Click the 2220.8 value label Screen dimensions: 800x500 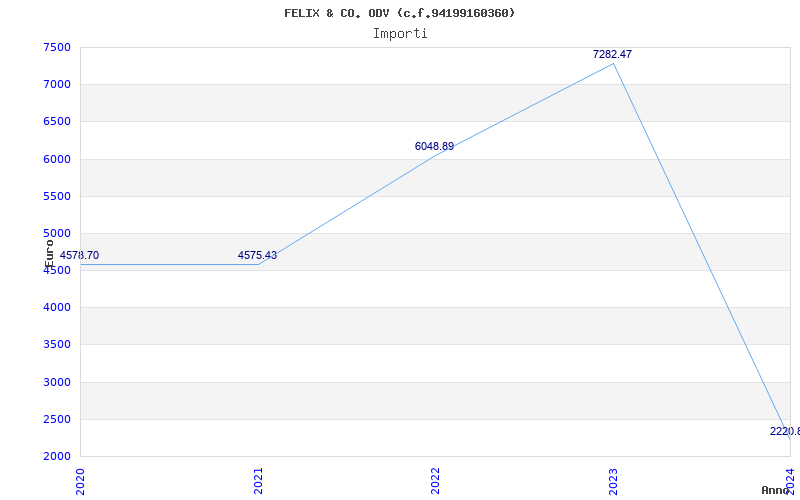pyautogui.click(x=784, y=431)
